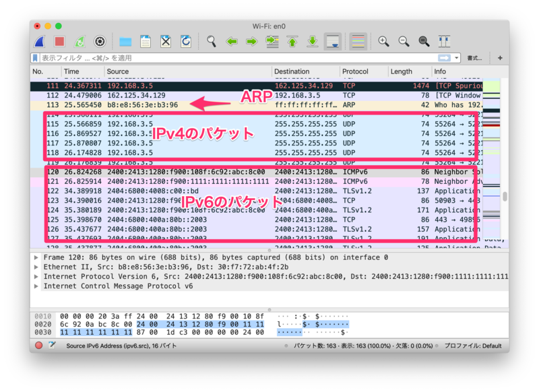Image resolution: width=539 pixels, height=392 pixels.
Task: Close the capture file with the X icon
Action: coord(166,42)
